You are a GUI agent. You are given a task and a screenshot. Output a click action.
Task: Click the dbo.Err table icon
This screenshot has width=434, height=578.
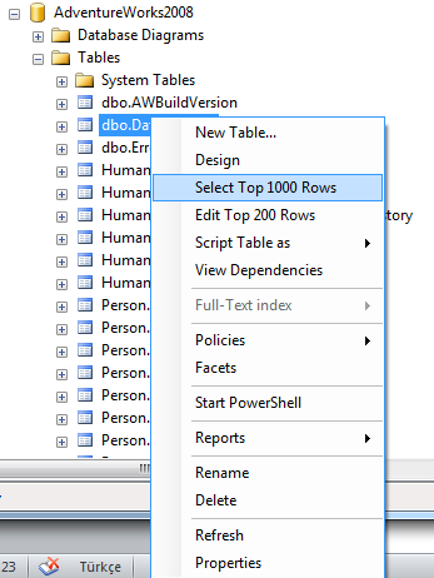tap(85, 148)
